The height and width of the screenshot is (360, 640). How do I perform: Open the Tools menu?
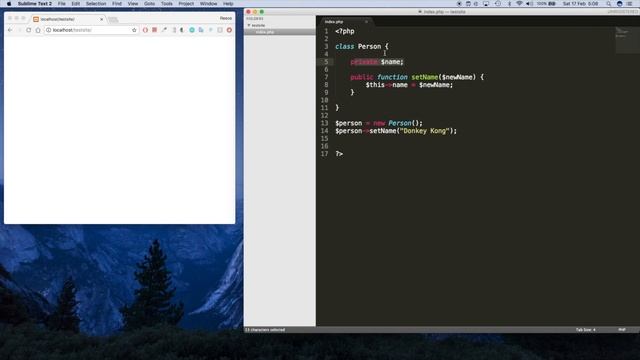[x=167, y=4]
